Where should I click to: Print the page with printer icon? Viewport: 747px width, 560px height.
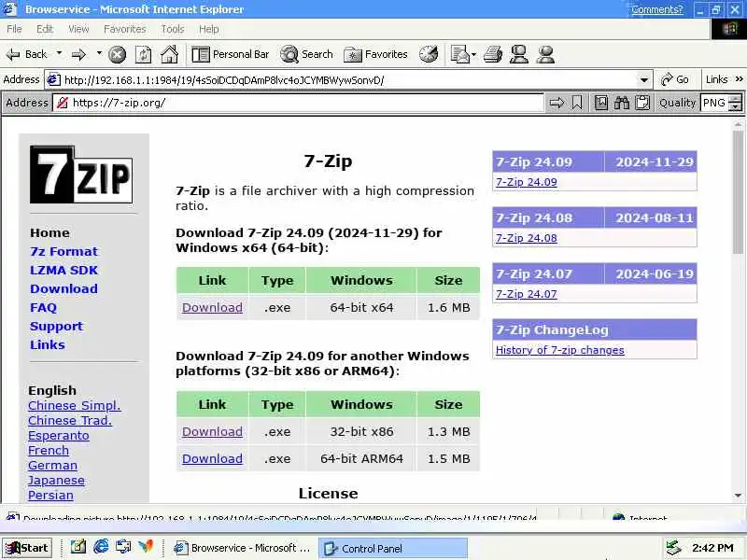click(493, 54)
